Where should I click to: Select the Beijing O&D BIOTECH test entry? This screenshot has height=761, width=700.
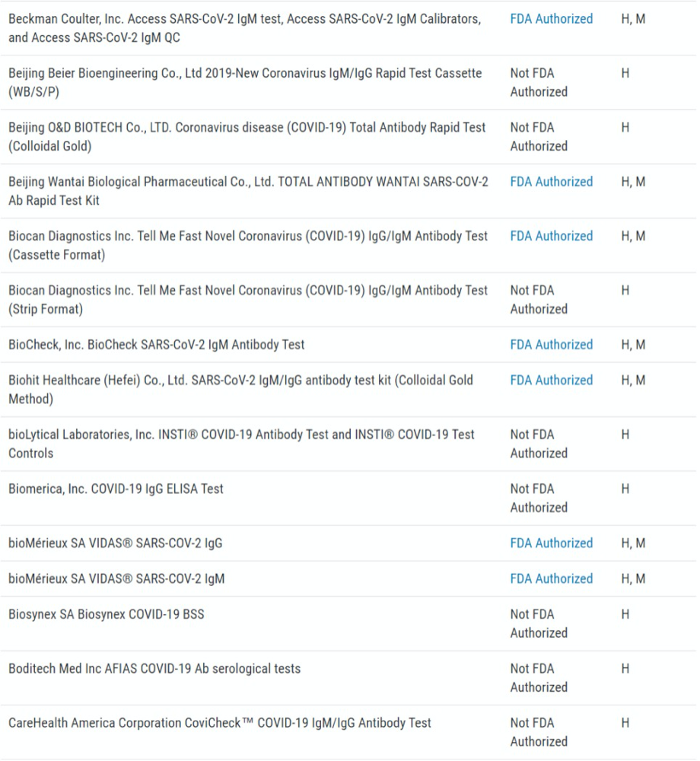pos(247,136)
